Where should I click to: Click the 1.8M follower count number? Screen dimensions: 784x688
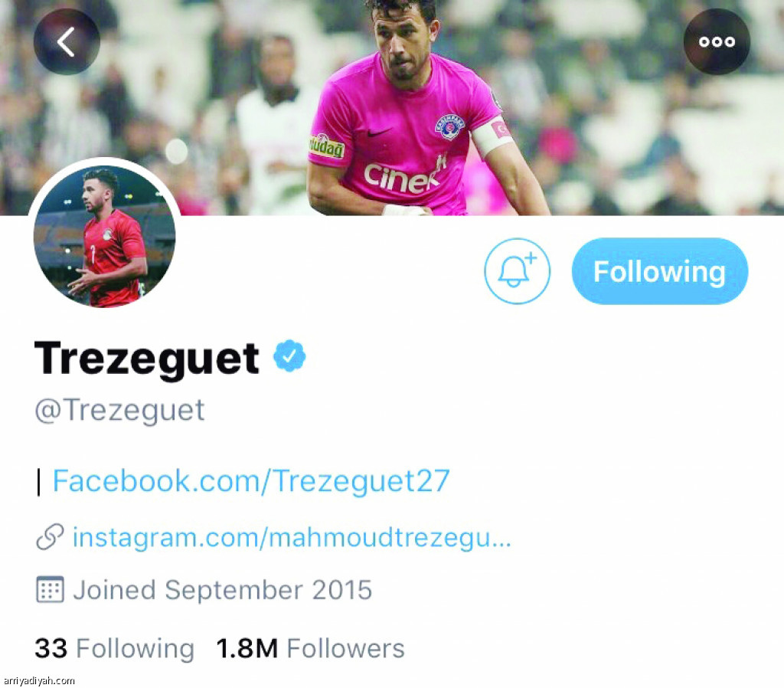(247, 648)
